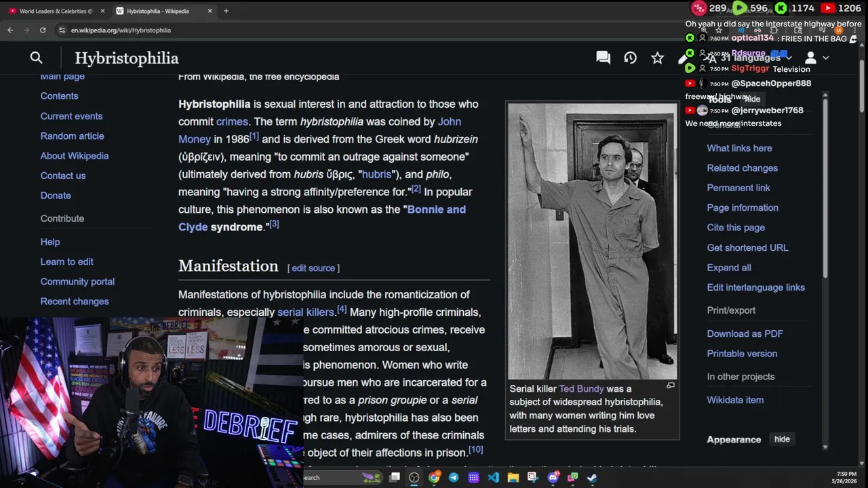The image size is (868, 488).
Task: Hide the Tools sidebar panel
Action: 753,99
